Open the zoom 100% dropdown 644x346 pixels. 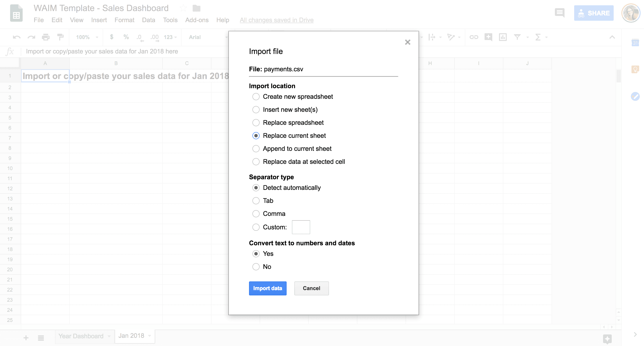pyautogui.click(x=87, y=37)
